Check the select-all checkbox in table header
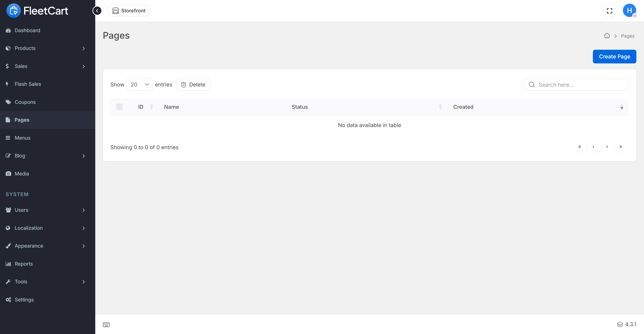 [119, 107]
